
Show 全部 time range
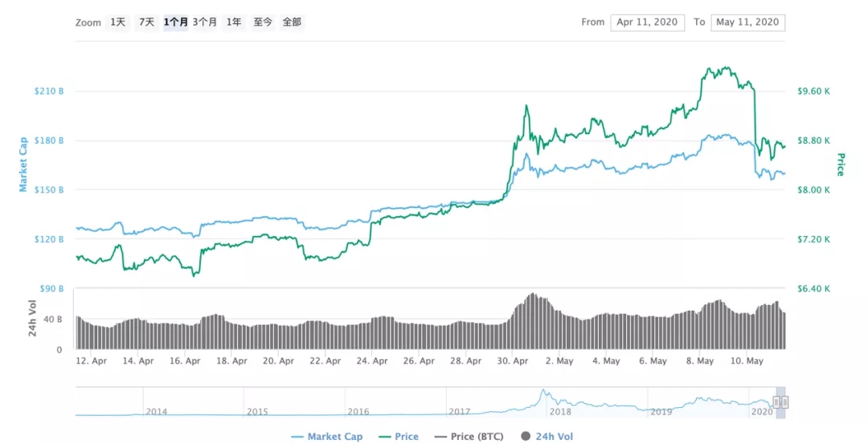[292, 22]
